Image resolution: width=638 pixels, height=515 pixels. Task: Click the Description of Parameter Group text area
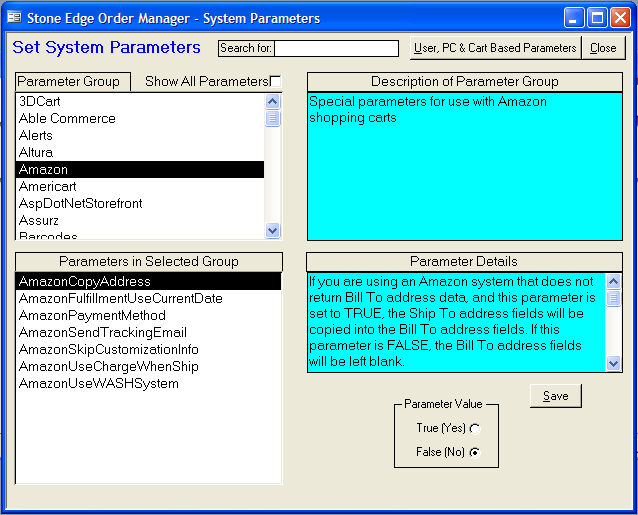coord(465,166)
